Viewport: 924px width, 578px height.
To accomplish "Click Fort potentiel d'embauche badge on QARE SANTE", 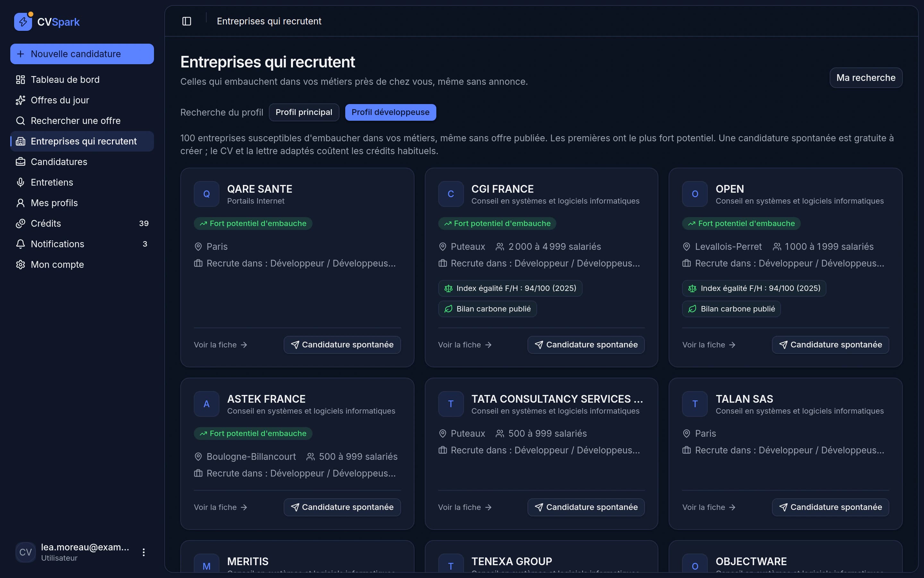I will pyautogui.click(x=253, y=223).
